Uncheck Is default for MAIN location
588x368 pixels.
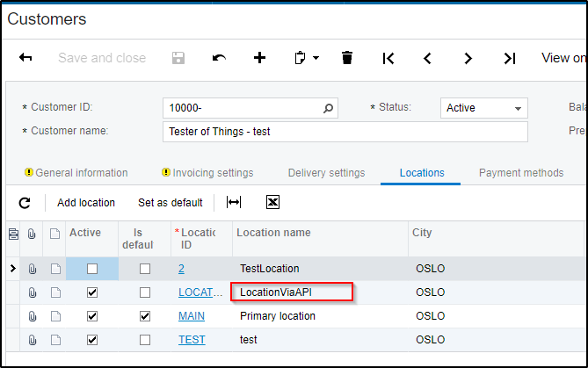click(x=145, y=316)
